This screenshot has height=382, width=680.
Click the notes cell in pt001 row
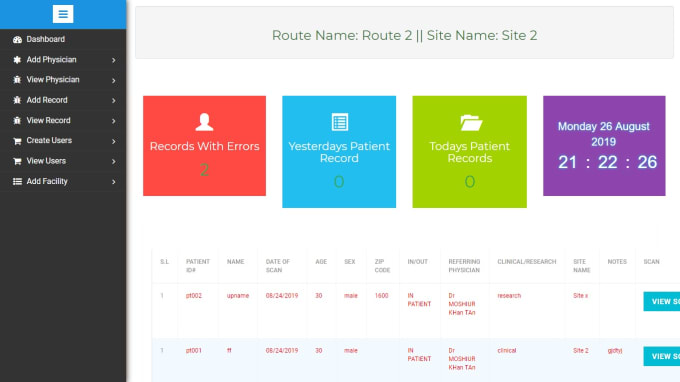pyautogui.click(x=615, y=350)
